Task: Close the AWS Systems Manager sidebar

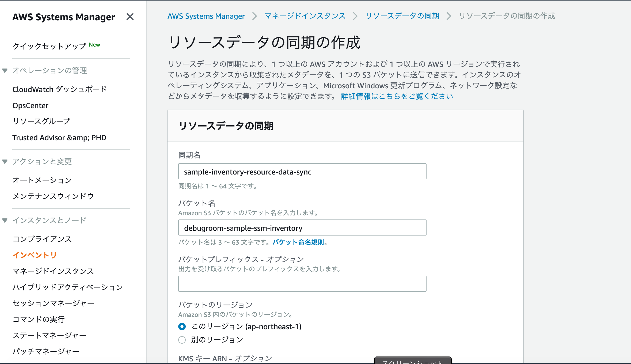Action: [x=130, y=17]
